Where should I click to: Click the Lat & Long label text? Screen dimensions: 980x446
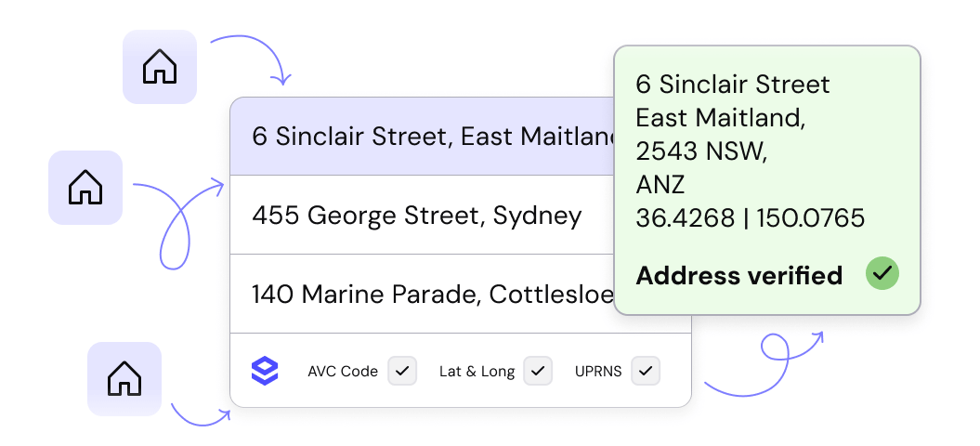(477, 372)
